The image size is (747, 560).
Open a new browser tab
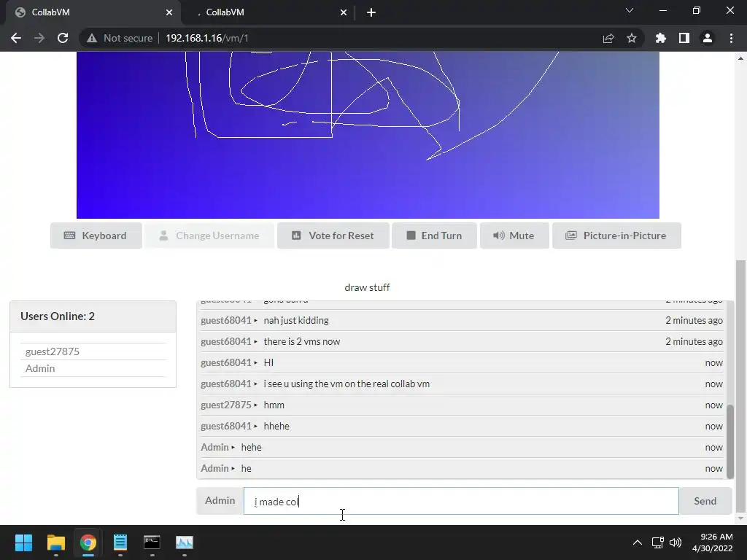[371, 12]
